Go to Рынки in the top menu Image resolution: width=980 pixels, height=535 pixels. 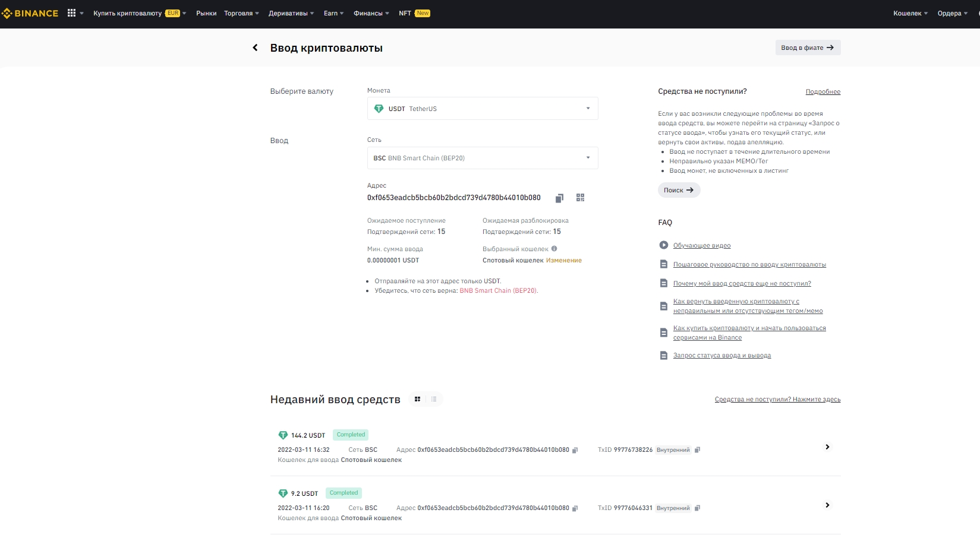(x=206, y=13)
